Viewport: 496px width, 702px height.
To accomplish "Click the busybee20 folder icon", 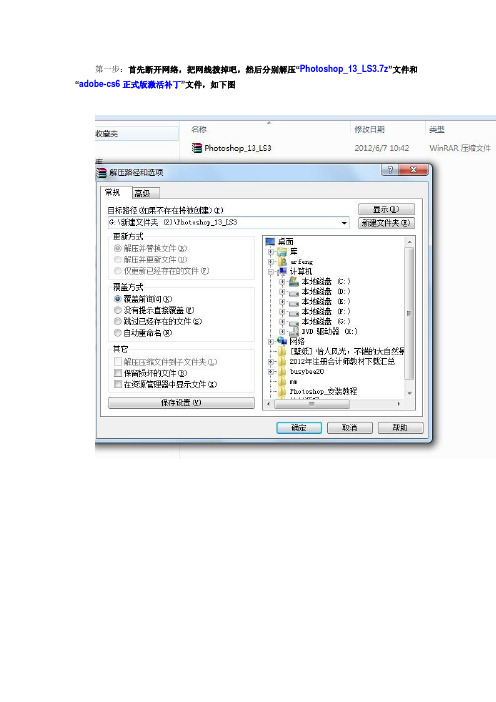I will [282, 372].
